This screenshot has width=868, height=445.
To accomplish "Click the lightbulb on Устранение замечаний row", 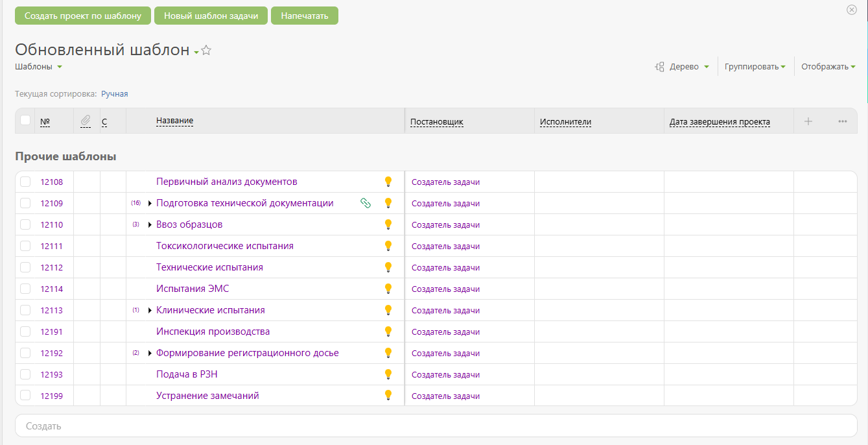I will (x=388, y=396).
